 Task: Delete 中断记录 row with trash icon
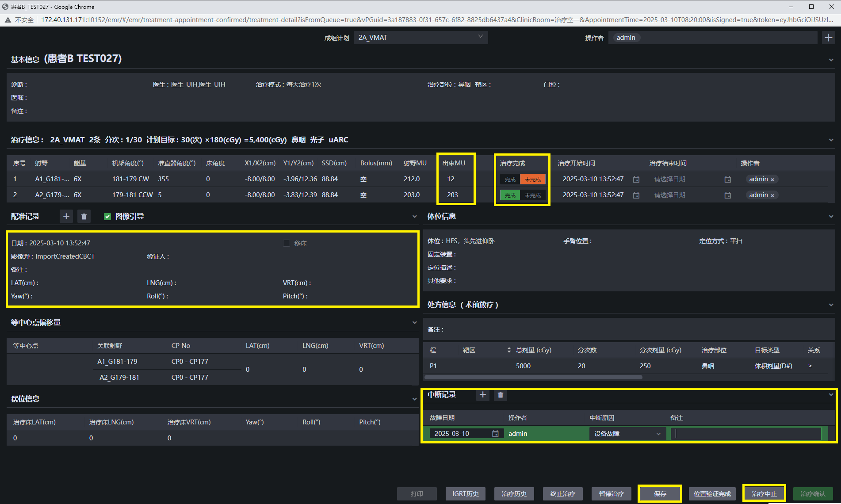(501, 395)
